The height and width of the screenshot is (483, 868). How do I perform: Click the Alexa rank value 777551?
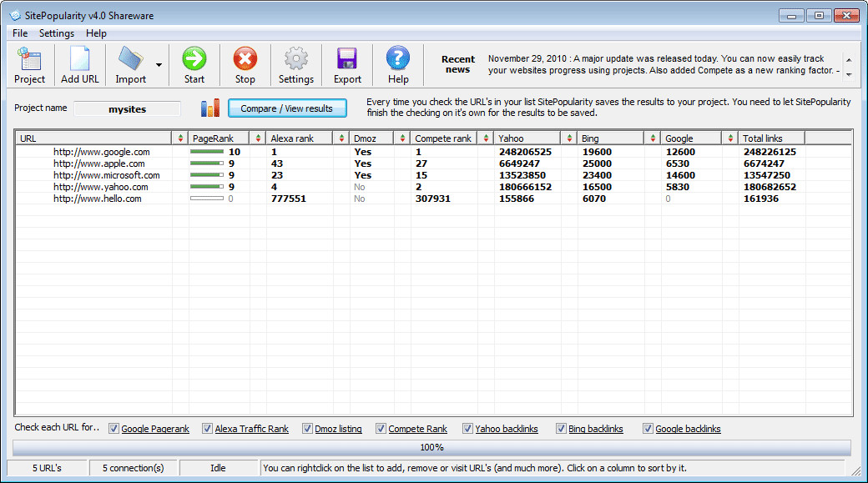[289, 198]
